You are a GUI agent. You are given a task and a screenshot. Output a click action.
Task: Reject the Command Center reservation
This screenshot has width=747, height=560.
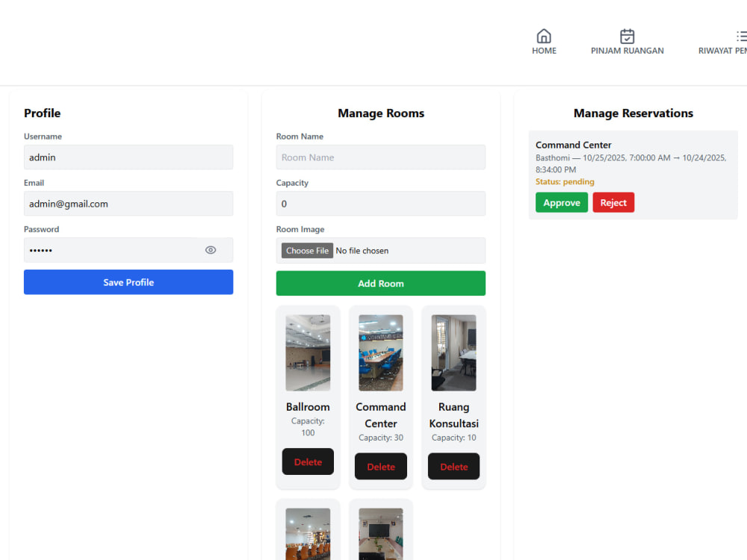pyautogui.click(x=613, y=202)
